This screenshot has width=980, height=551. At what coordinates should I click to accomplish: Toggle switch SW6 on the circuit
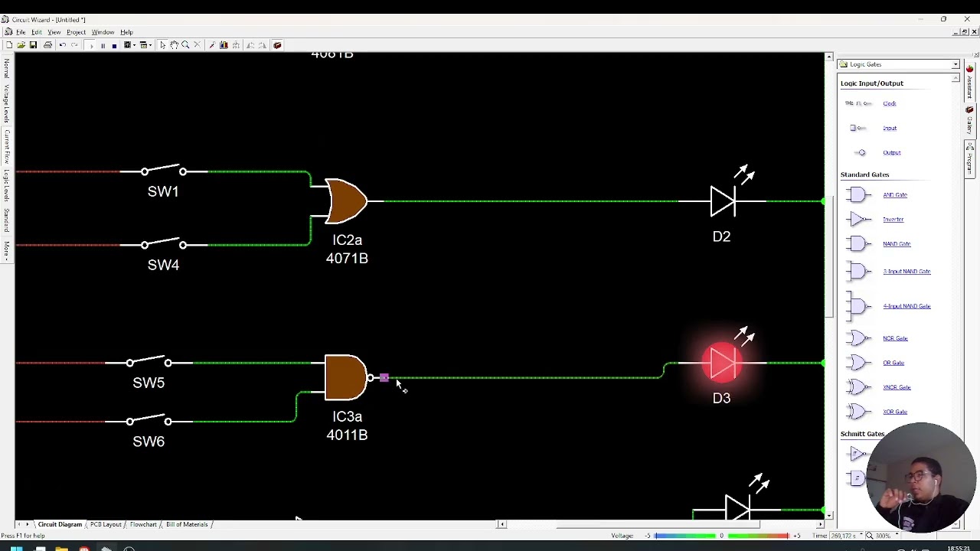click(149, 420)
